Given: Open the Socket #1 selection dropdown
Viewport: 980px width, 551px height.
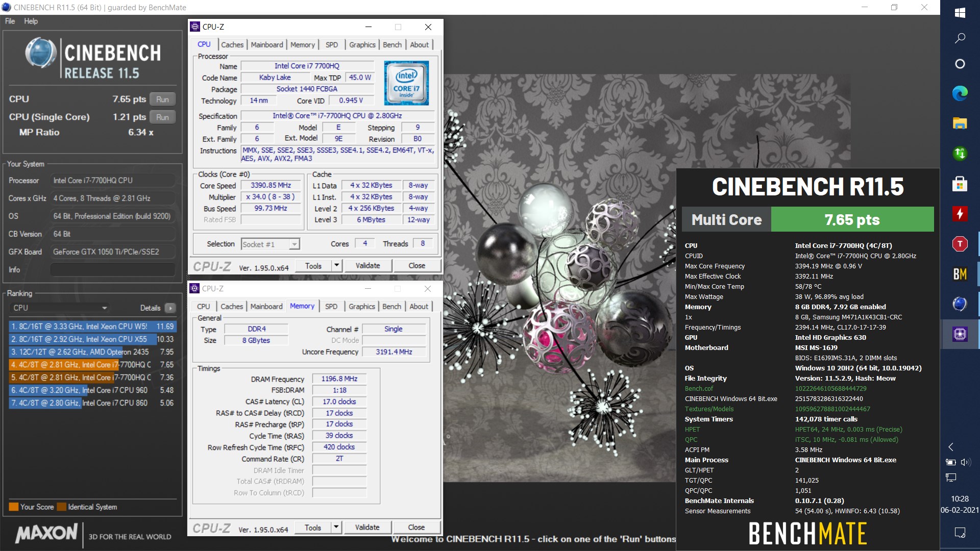Looking at the screenshot, I should tap(270, 244).
